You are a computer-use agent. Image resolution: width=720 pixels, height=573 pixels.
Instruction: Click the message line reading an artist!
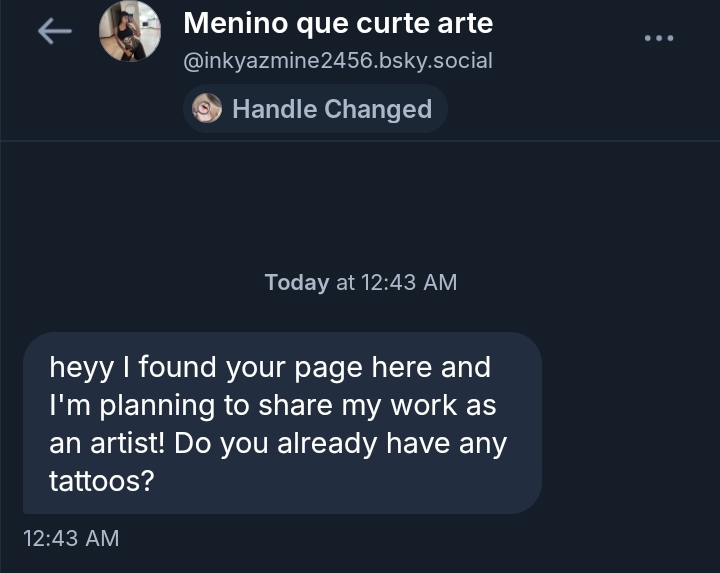coord(278,443)
